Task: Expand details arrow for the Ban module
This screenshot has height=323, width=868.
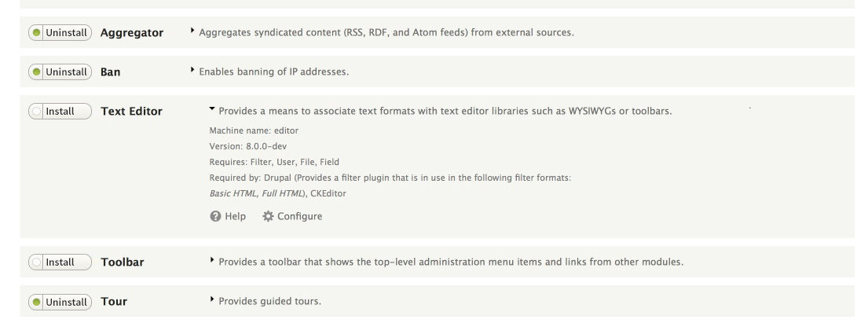Action: [x=192, y=71]
